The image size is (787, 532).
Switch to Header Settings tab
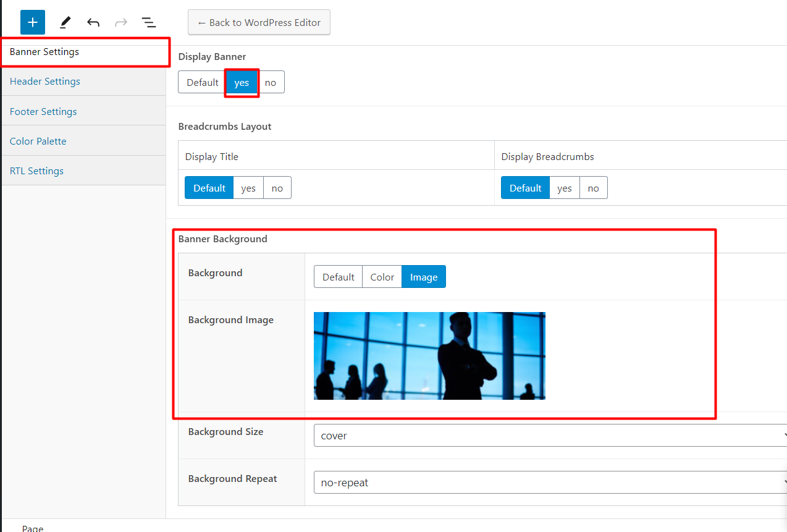point(84,82)
